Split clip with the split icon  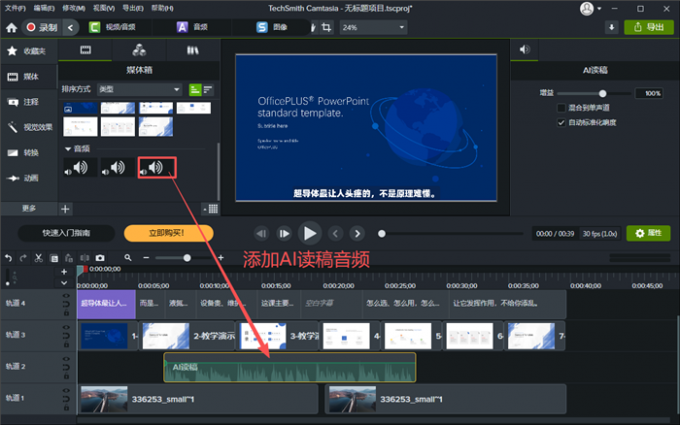point(85,258)
